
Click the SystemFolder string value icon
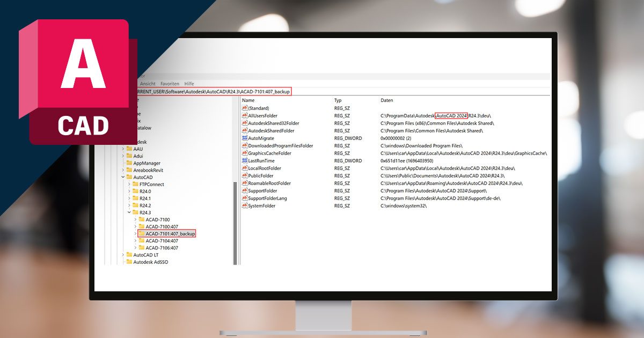245,206
